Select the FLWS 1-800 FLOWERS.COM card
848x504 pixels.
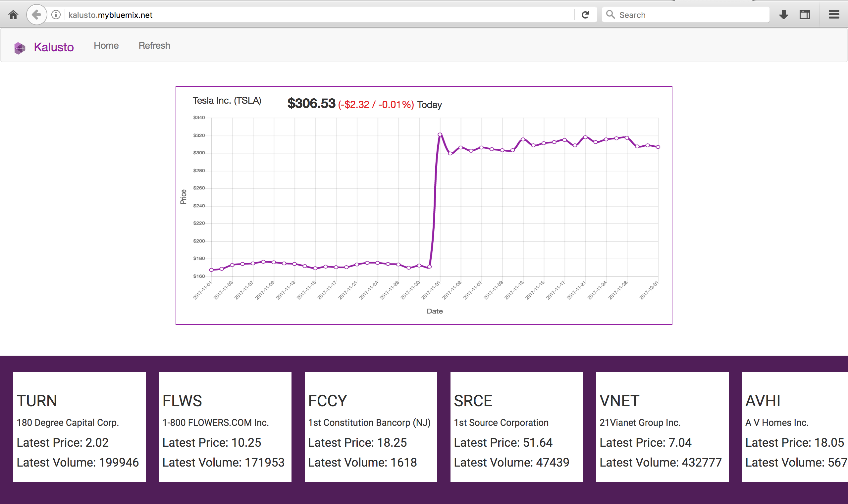(x=225, y=427)
